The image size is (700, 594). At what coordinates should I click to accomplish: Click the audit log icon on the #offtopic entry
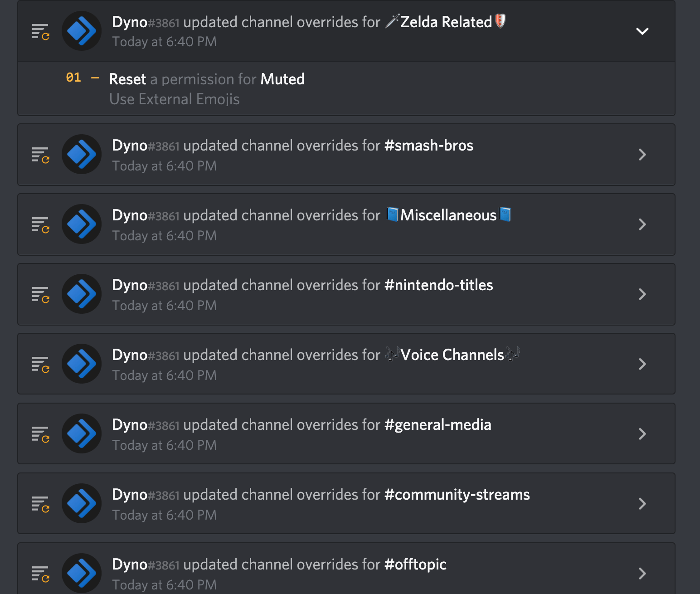(x=41, y=574)
